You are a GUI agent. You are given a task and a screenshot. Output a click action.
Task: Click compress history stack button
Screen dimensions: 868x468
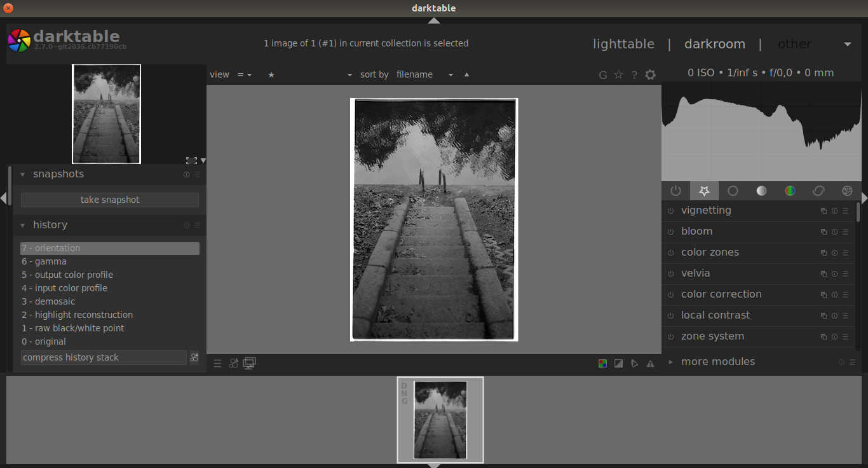[104, 357]
